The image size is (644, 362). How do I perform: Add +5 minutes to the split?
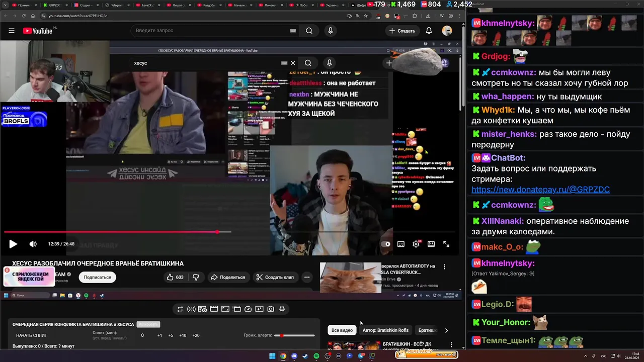pos(171,335)
